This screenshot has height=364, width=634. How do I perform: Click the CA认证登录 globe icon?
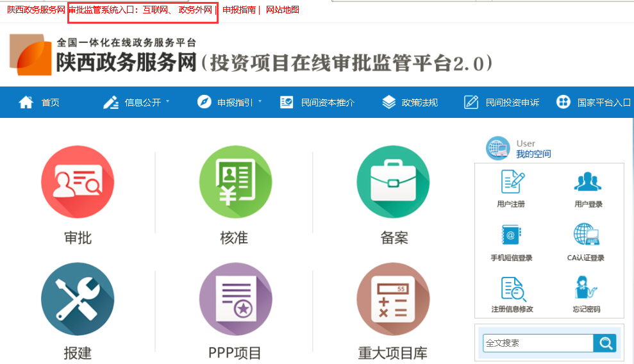(x=587, y=234)
